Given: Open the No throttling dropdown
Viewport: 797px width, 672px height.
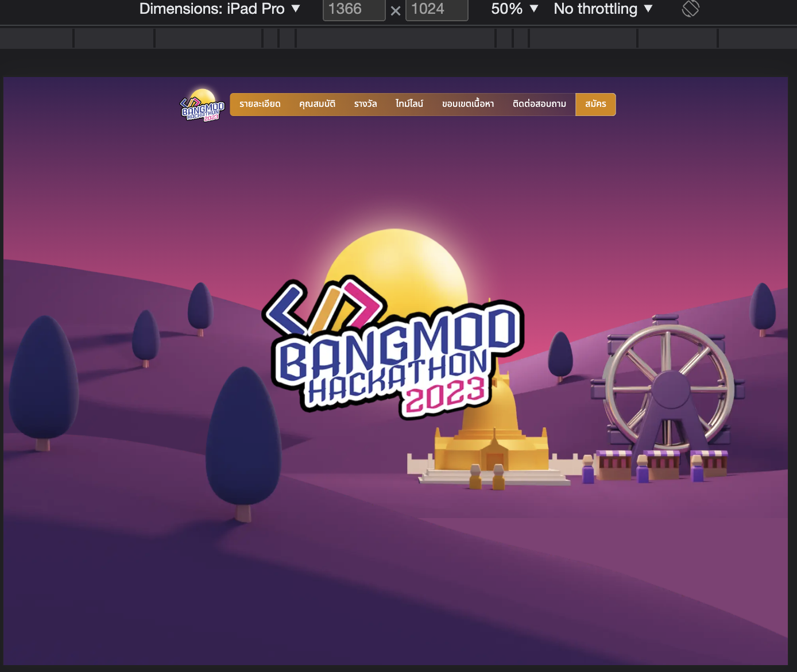Looking at the screenshot, I should (x=603, y=9).
